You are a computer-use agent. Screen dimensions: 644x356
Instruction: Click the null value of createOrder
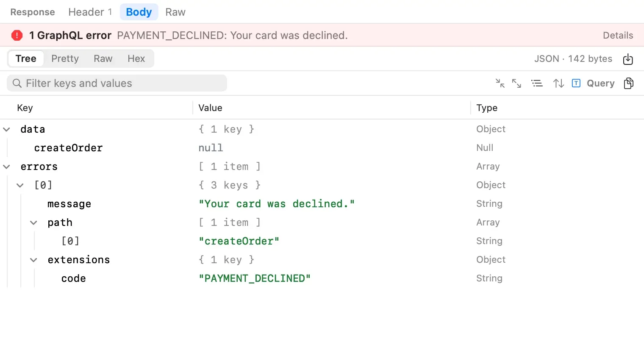211,148
